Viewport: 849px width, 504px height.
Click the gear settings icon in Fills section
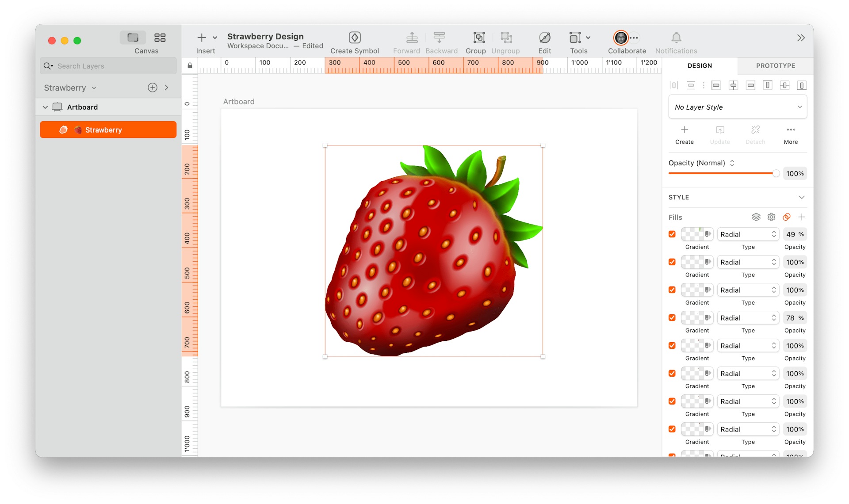(772, 217)
